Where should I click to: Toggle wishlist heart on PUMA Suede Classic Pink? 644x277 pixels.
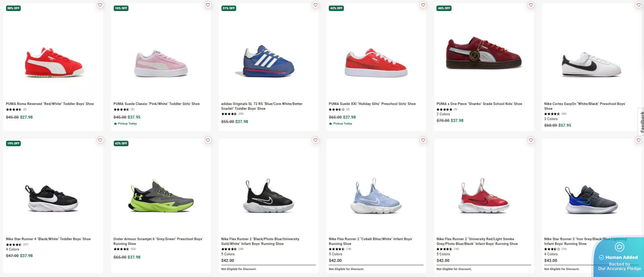pos(208,5)
